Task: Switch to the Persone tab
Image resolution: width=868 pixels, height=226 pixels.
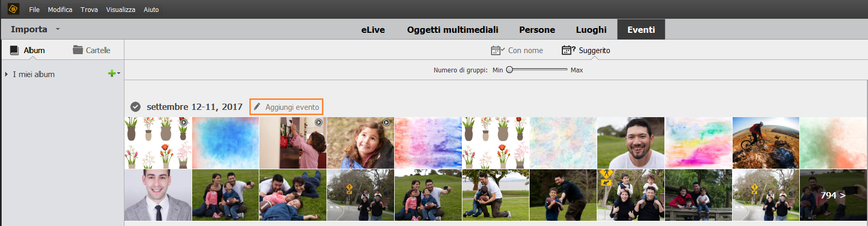Action: (537, 30)
